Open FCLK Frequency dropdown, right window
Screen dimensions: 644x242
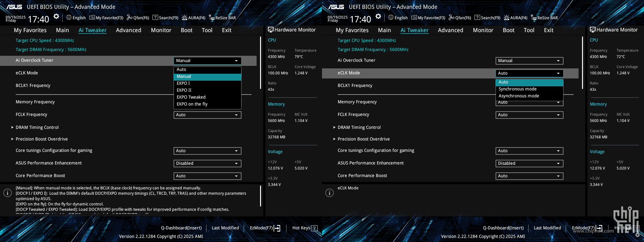pyautogui.click(x=530, y=115)
